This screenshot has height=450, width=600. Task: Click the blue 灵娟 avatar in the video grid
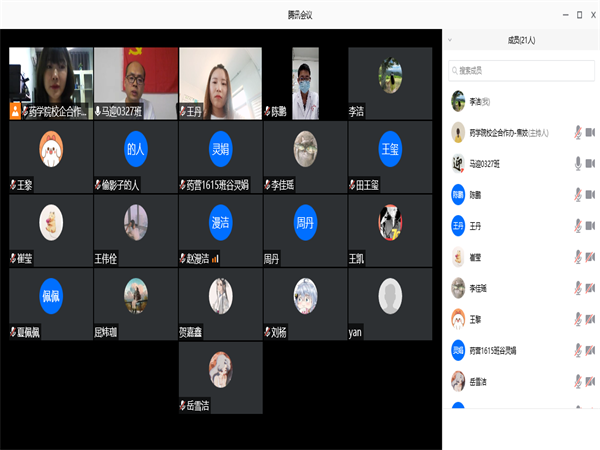click(x=220, y=149)
